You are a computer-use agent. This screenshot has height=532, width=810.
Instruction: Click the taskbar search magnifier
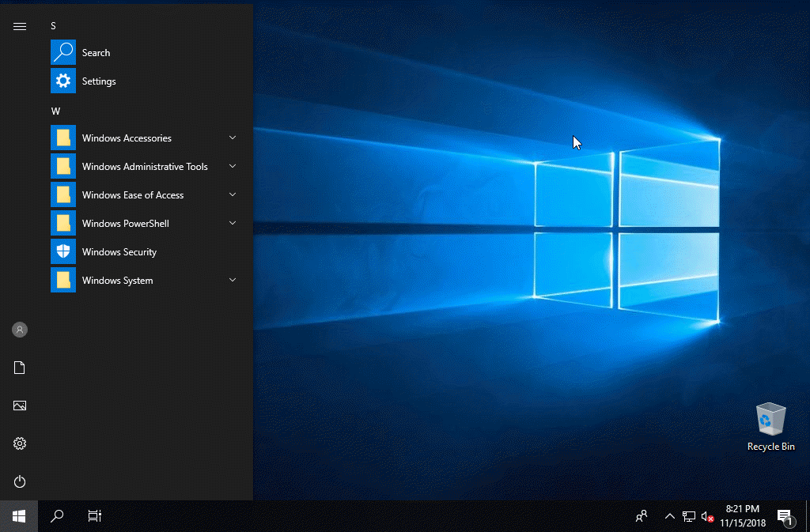click(x=57, y=516)
